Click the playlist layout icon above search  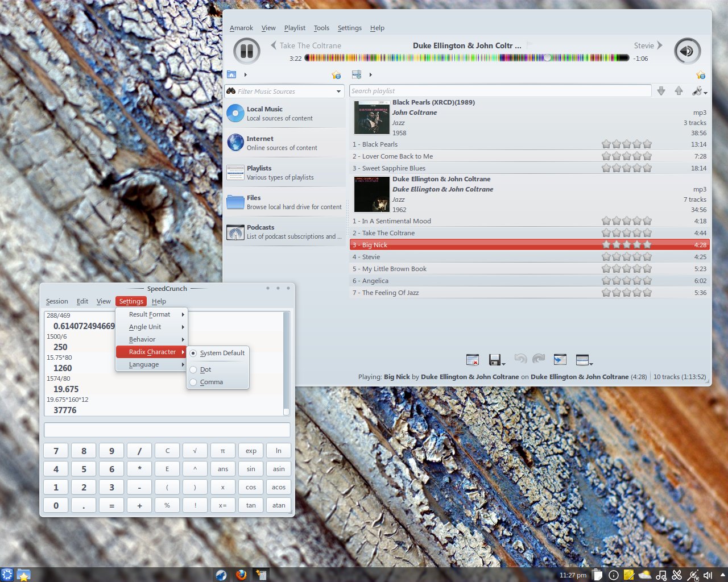pos(357,74)
